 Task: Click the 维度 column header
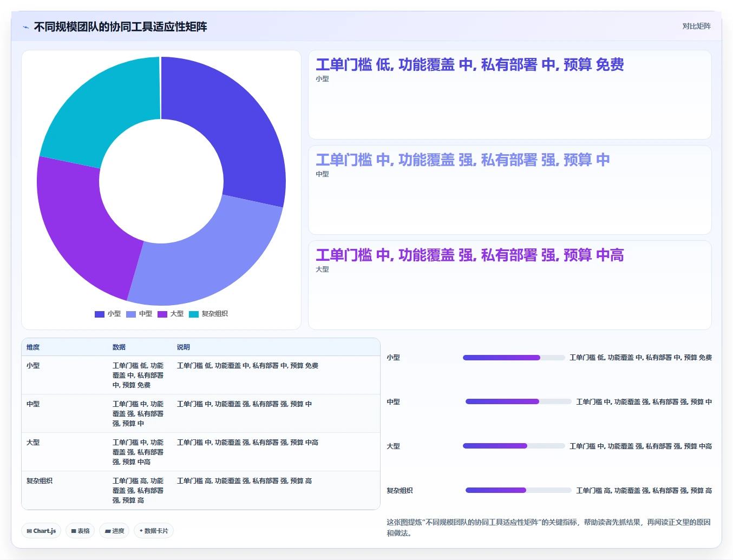pos(33,347)
